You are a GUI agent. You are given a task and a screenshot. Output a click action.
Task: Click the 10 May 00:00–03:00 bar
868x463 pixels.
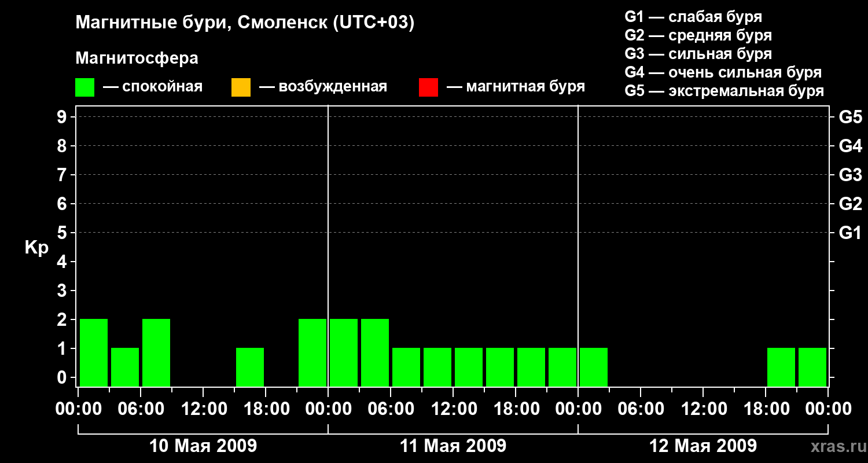click(x=94, y=352)
